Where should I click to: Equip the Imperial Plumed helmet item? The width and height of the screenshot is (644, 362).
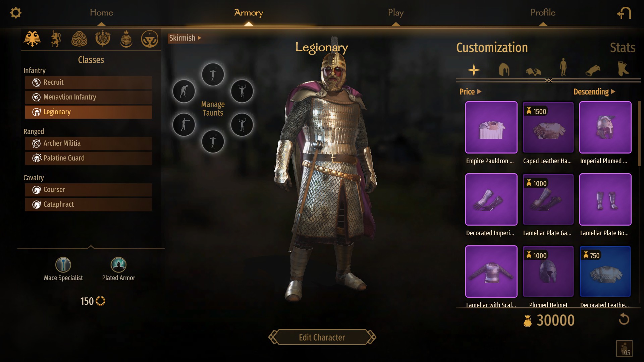pyautogui.click(x=605, y=127)
